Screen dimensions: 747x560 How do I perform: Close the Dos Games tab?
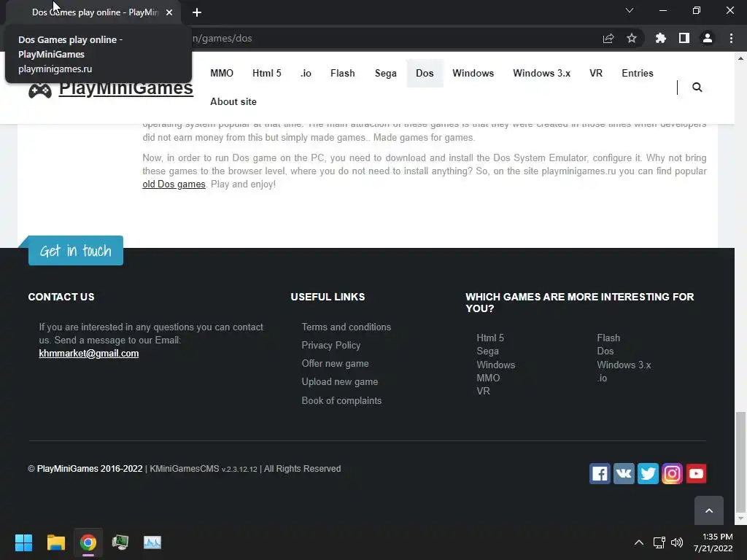[x=169, y=12]
